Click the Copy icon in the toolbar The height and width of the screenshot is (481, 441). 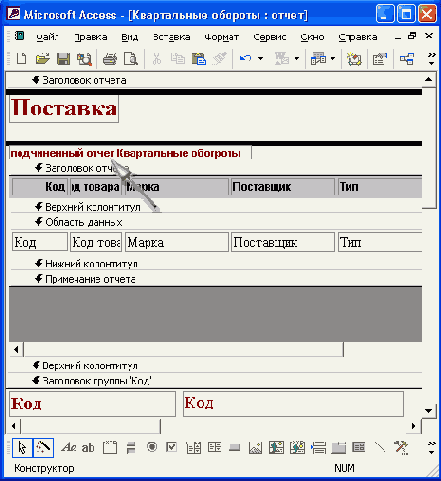click(x=178, y=59)
